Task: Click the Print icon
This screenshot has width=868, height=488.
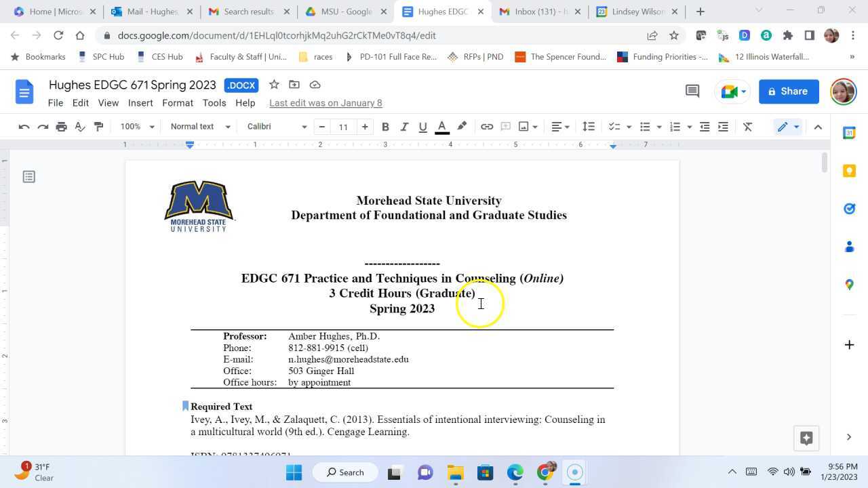Action: click(62, 127)
